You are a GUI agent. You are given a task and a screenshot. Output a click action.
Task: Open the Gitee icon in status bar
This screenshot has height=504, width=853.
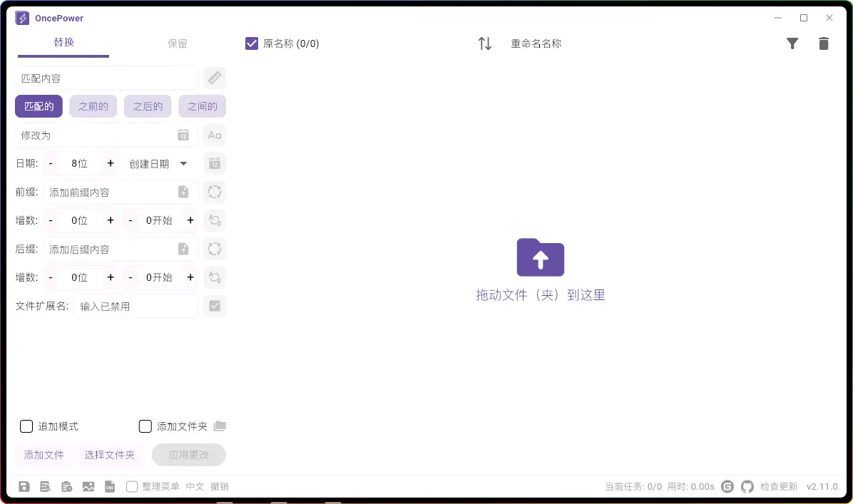coord(727,487)
